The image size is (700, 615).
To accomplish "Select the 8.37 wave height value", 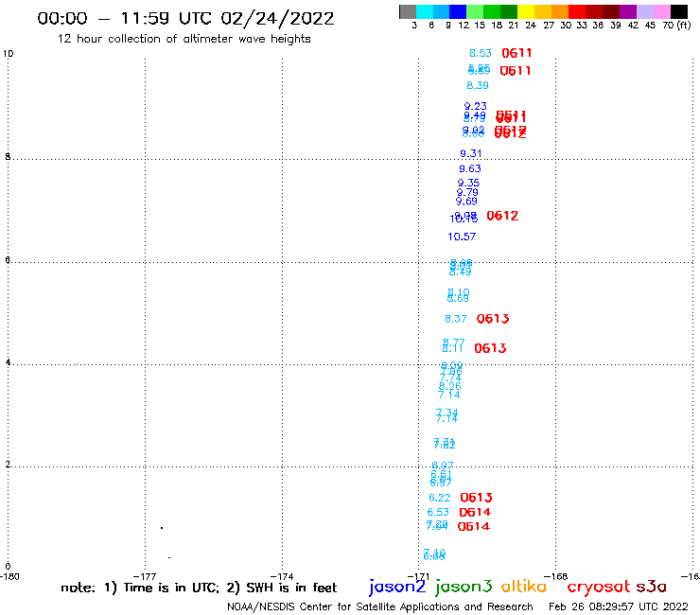I will (456, 319).
